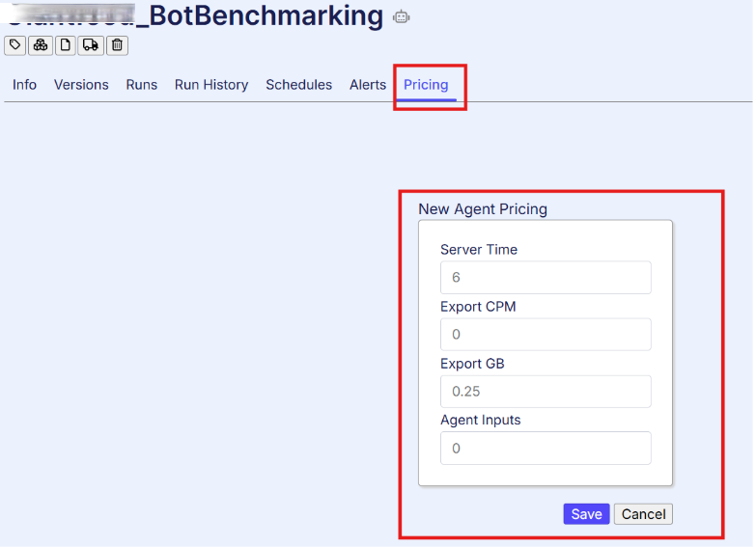Click the BotBenchmarking agent title

(x=259, y=16)
